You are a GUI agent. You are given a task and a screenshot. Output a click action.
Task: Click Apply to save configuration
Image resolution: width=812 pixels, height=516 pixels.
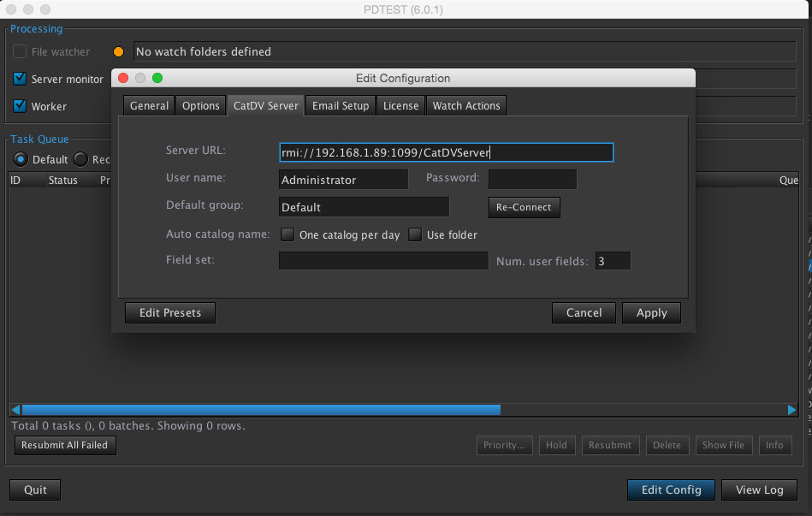[x=651, y=312]
